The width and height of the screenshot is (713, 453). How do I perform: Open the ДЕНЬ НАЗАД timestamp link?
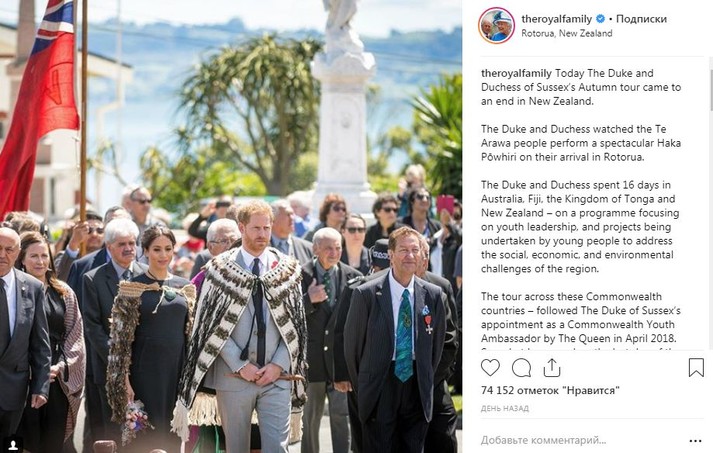click(505, 408)
